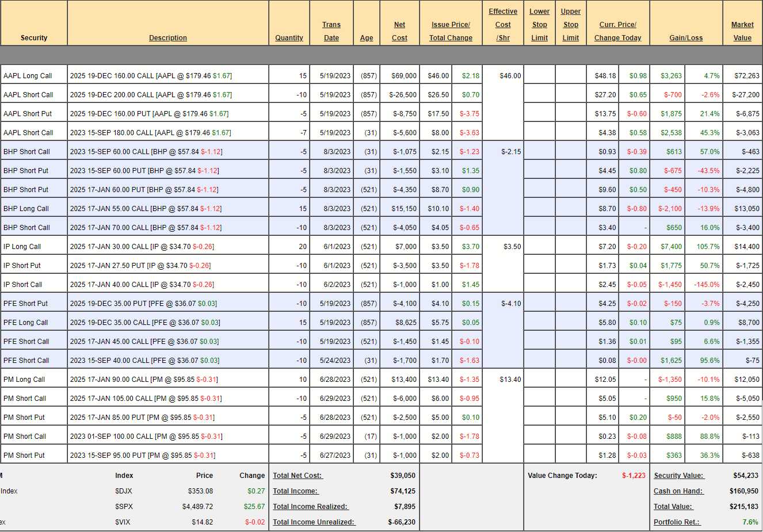The image size is (763, 532).
Task: Click the Description column header
Action: [167, 38]
